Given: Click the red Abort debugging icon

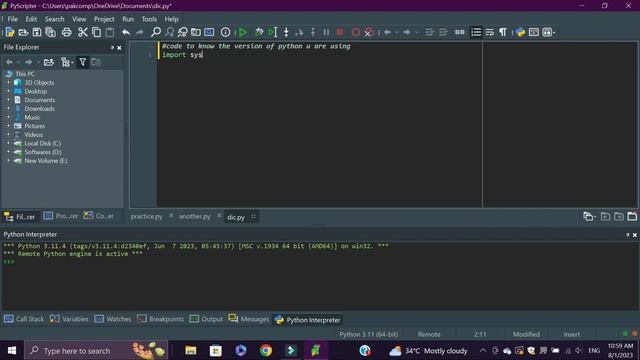Looking at the screenshot, I should click(340, 32).
